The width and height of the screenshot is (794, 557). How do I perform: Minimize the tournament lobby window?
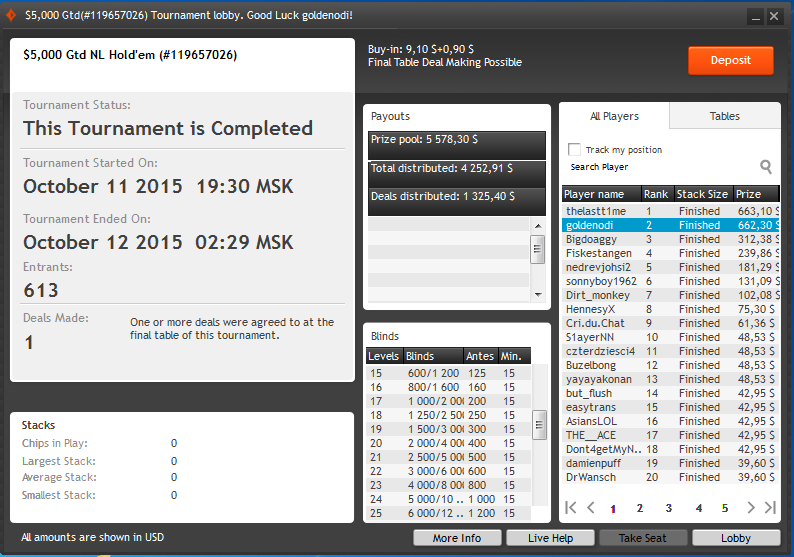click(756, 17)
